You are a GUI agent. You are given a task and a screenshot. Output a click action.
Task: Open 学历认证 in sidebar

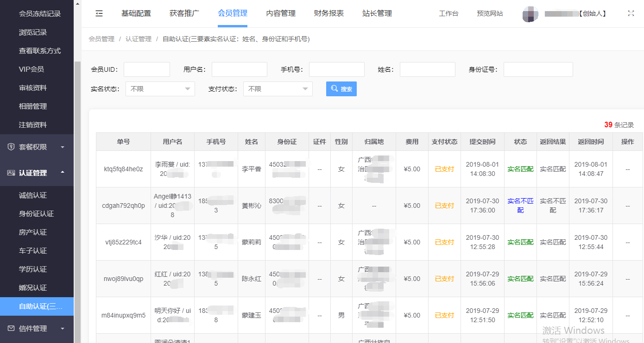33,269
